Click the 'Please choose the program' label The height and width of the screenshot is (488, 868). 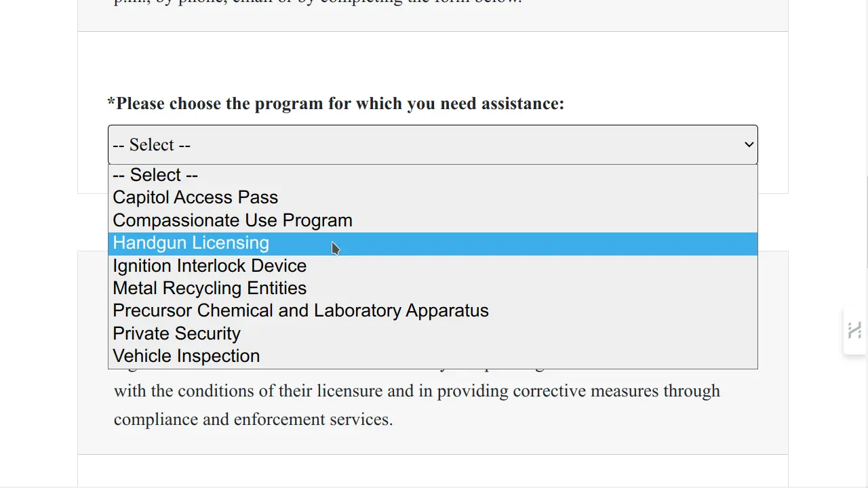click(340, 104)
